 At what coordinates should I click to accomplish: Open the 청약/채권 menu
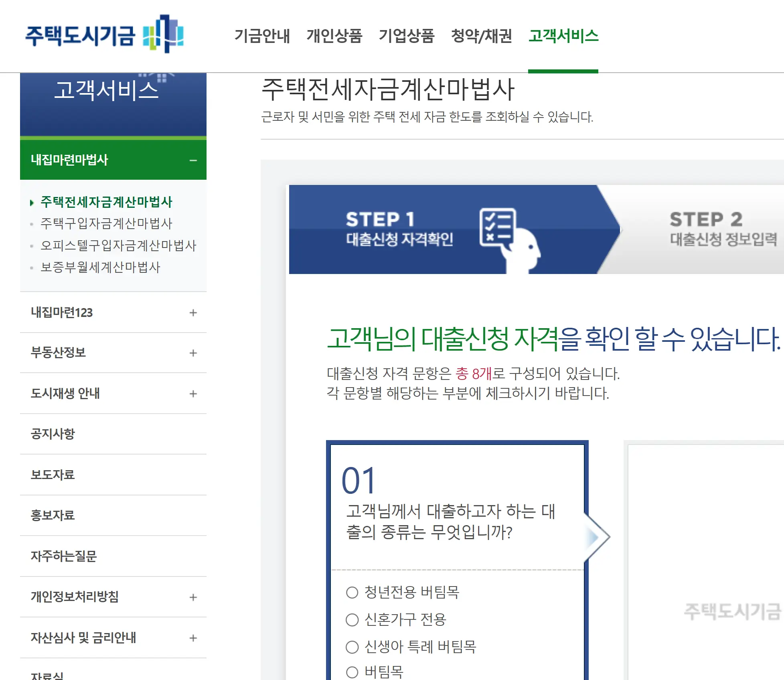(x=481, y=36)
